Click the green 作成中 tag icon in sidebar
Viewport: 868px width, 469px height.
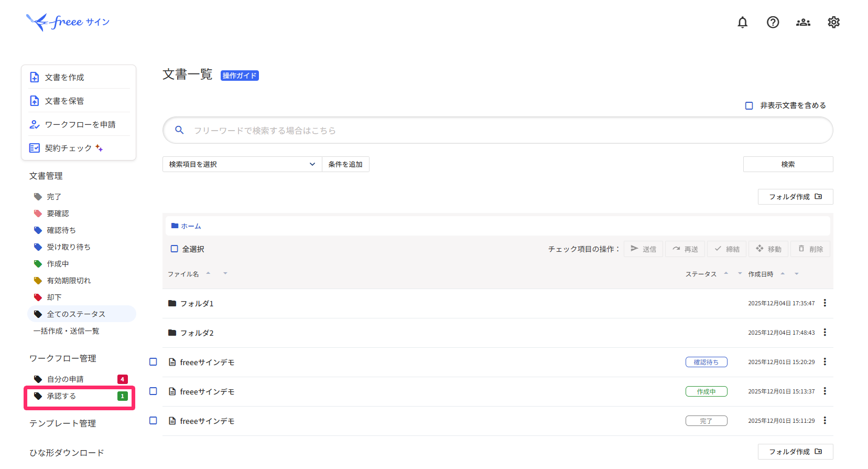pyautogui.click(x=38, y=264)
